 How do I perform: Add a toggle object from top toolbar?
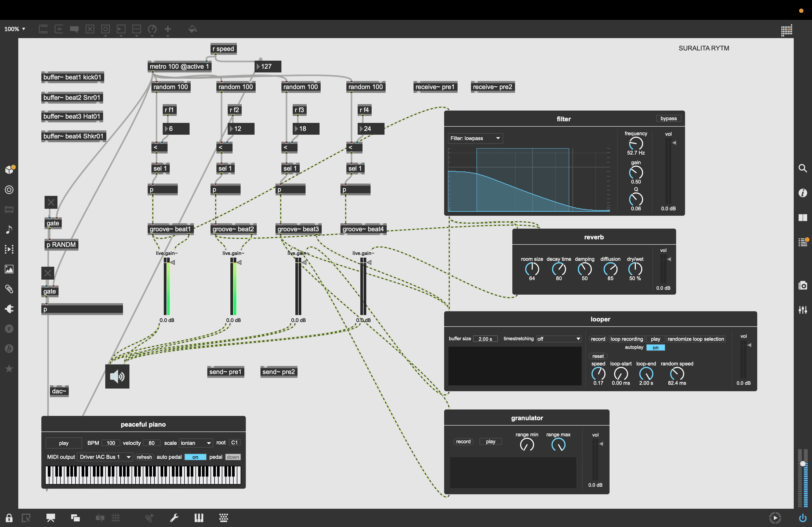coord(90,29)
